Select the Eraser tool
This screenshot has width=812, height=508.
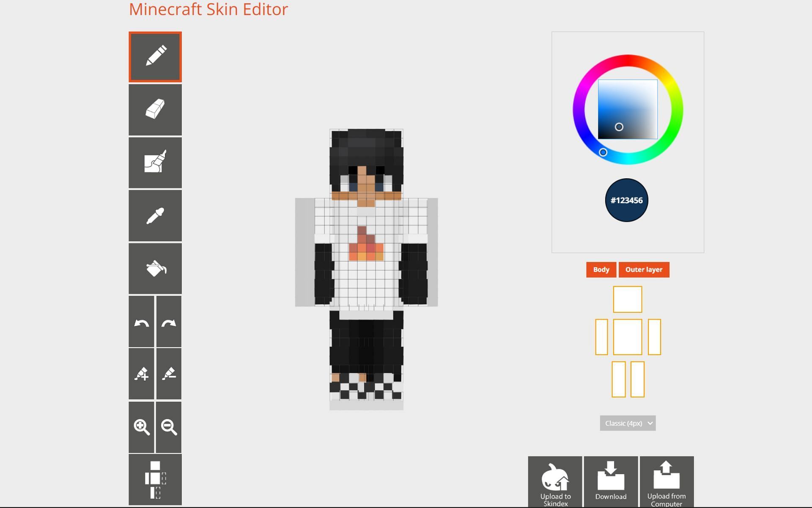coord(154,109)
